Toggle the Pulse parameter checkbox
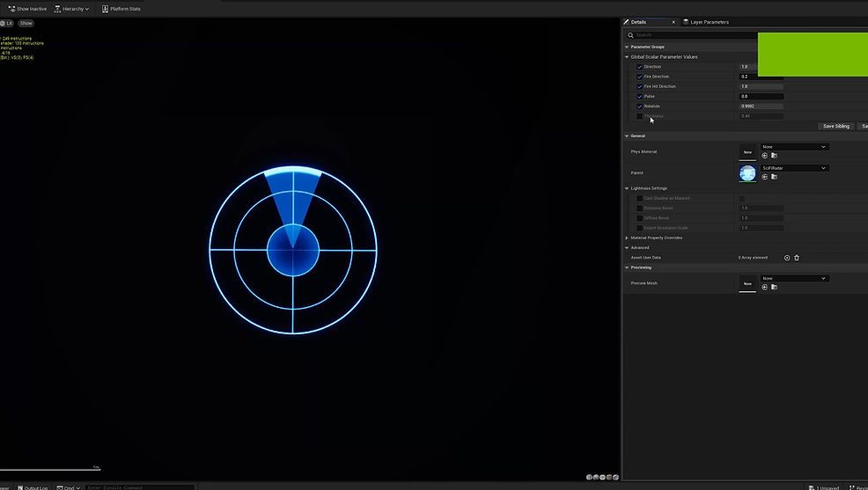 (640, 97)
